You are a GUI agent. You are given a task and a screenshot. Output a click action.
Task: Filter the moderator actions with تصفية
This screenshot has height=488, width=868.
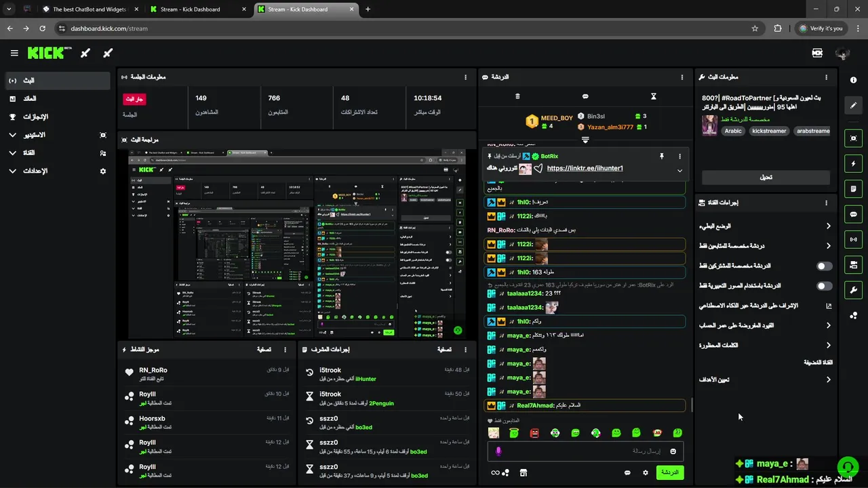point(444,350)
